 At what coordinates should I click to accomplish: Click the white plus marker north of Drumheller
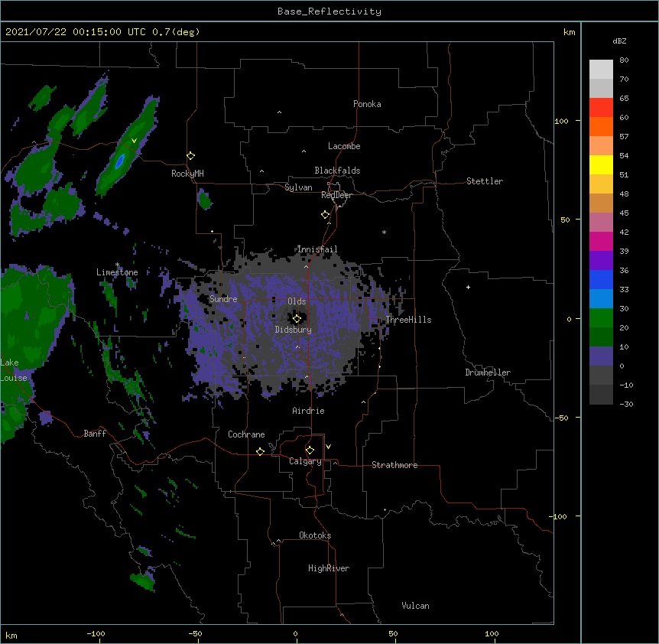pyautogui.click(x=468, y=287)
